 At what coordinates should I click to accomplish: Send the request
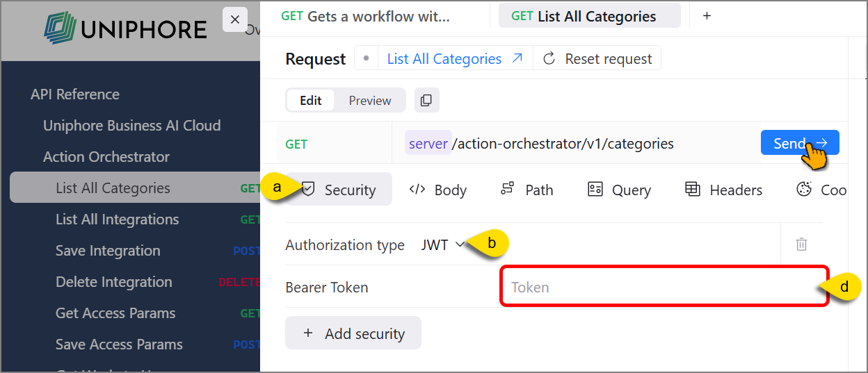coord(800,143)
